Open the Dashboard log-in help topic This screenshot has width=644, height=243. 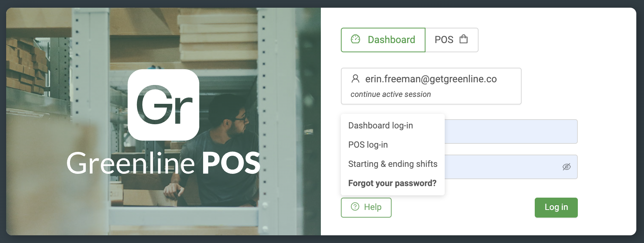[x=380, y=126]
